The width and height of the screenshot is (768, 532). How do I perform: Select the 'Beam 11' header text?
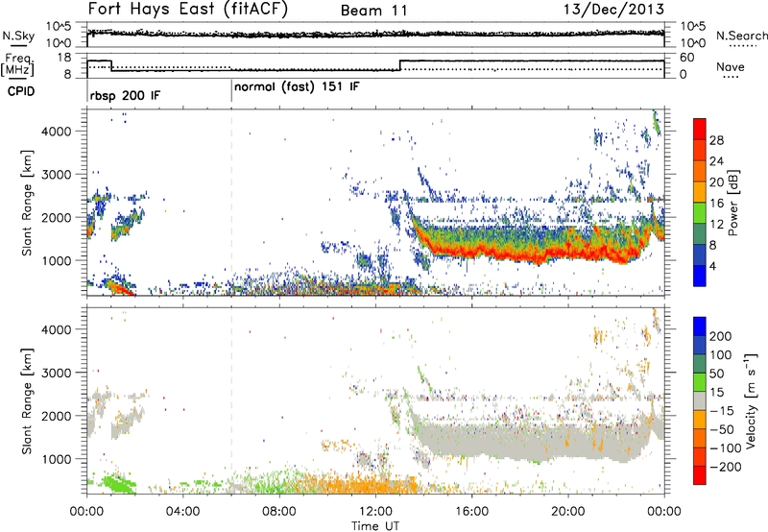[373, 11]
